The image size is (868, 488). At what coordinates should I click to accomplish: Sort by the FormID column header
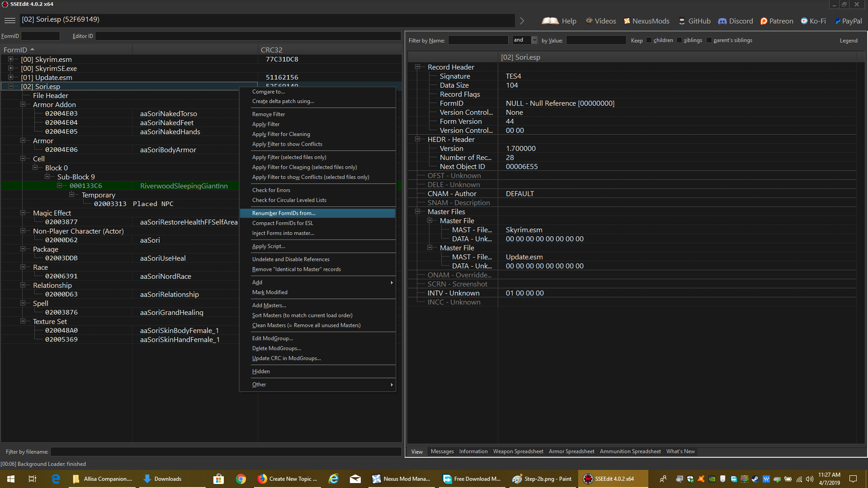pos(66,50)
